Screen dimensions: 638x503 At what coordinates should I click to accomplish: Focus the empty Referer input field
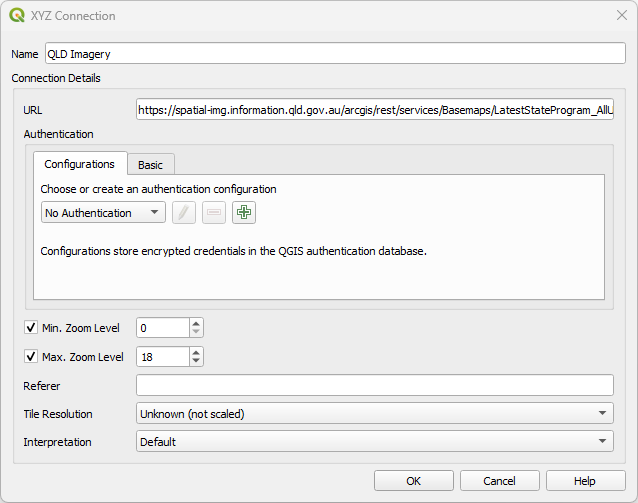(x=374, y=385)
